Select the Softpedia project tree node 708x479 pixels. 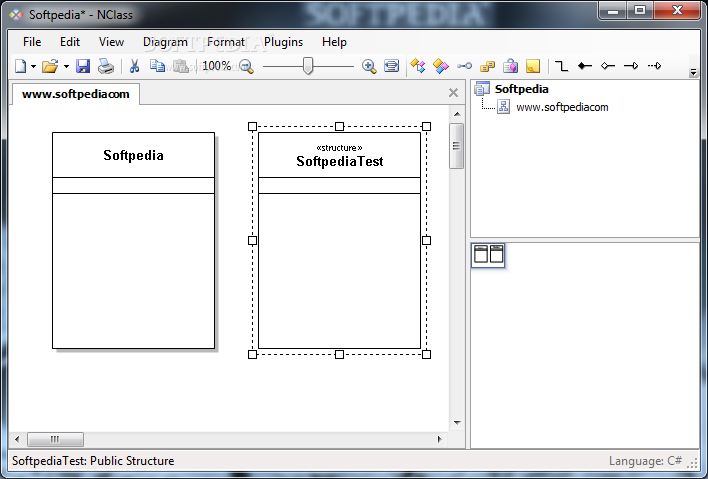click(x=522, y=89)
